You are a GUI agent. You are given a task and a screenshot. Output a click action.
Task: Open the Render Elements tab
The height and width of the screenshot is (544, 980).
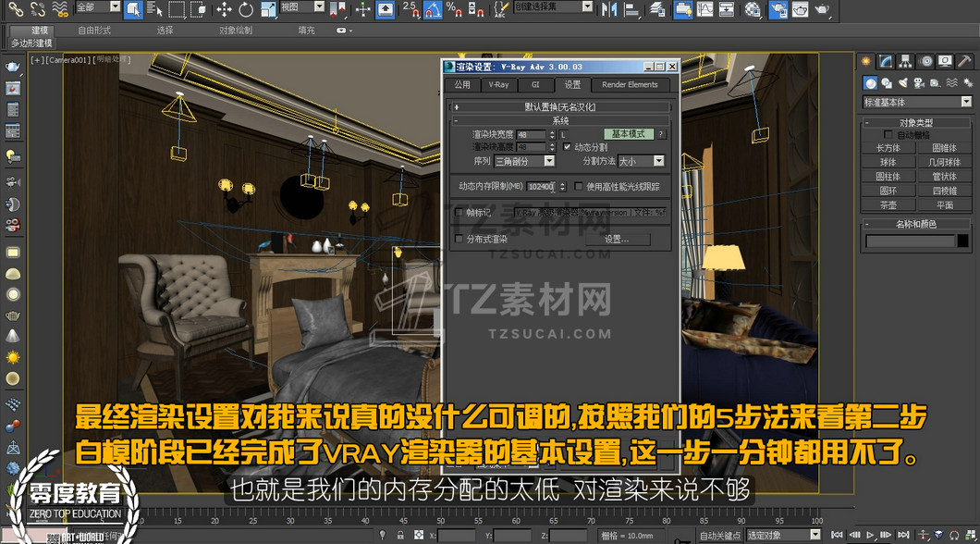click(630, 84)
